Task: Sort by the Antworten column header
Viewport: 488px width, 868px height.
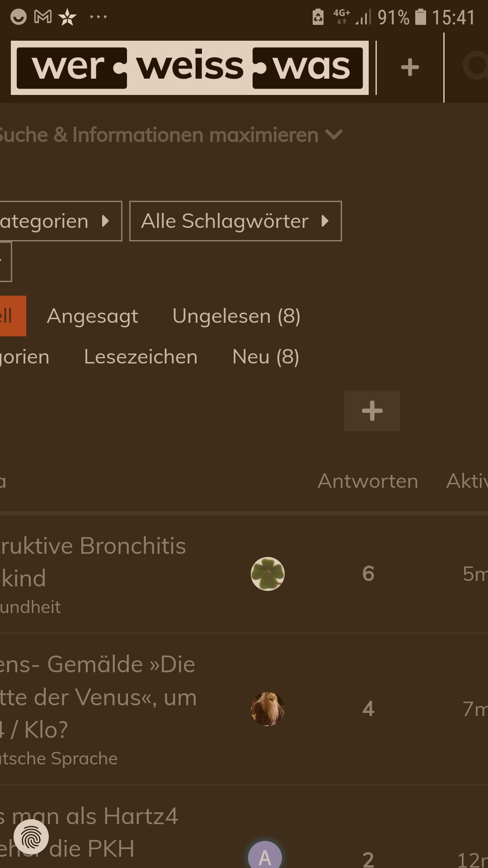Action: [x=368, y=481]
